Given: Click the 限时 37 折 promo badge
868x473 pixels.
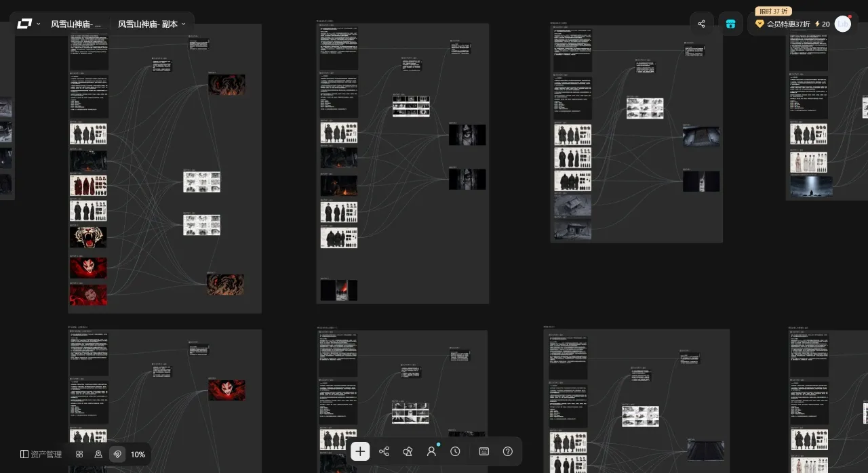Looking at the screenshot, I should point(773,11).
